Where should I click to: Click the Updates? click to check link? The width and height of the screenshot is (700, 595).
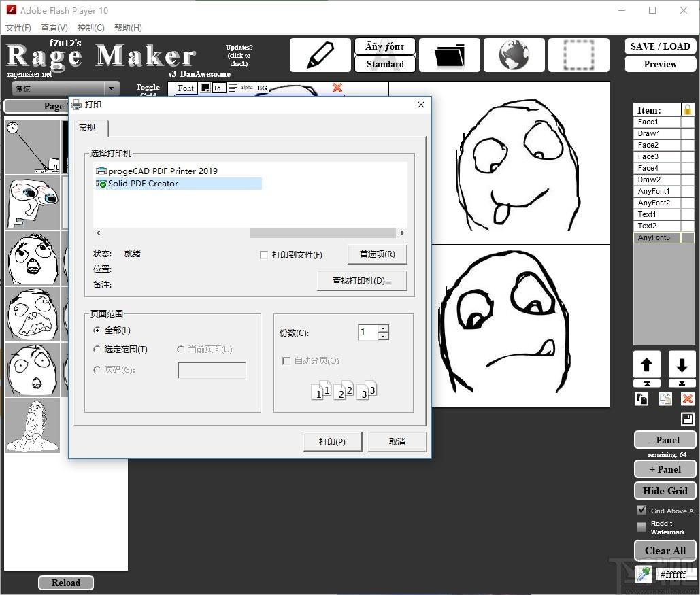(x=239, y=55)
